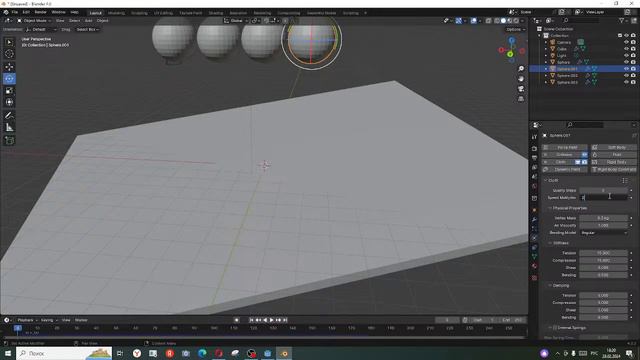Collapse the Physical Properties subpanel
This screenshot has width=640, height=360.
click(x=550, y=208)
